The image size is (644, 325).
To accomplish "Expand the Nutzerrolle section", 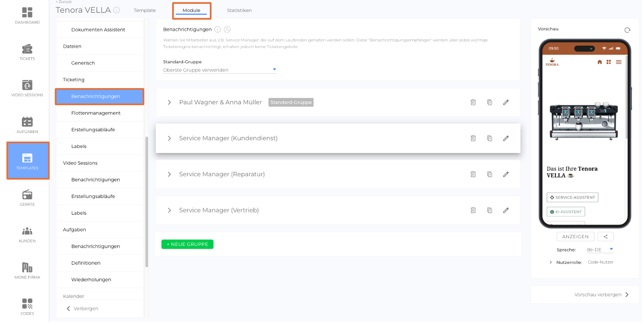I will (x=551, y=262).
